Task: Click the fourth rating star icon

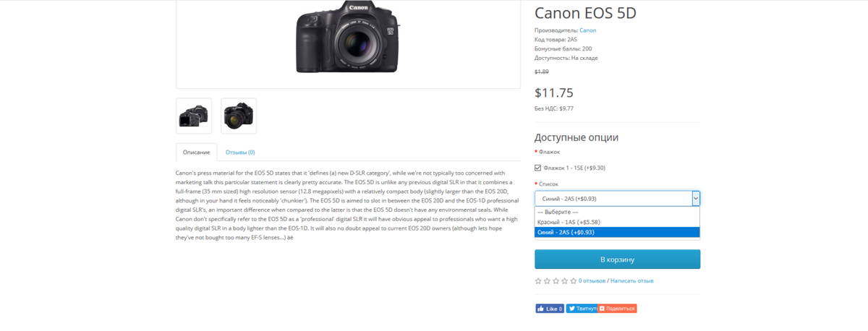Action: 564,280
